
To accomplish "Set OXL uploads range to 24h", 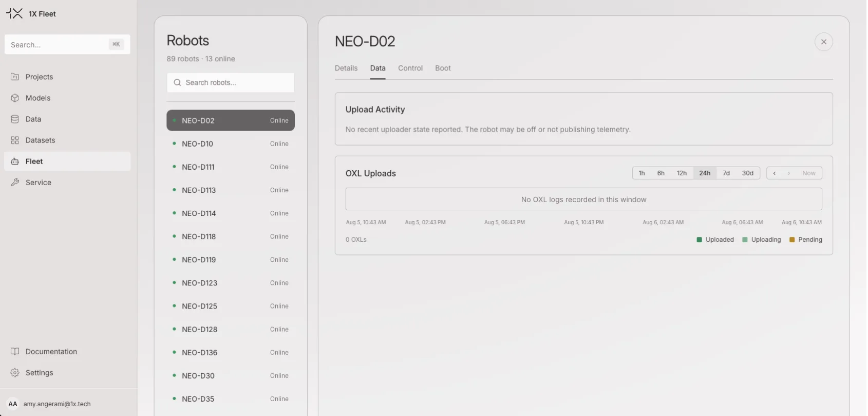I will (705, 173).
